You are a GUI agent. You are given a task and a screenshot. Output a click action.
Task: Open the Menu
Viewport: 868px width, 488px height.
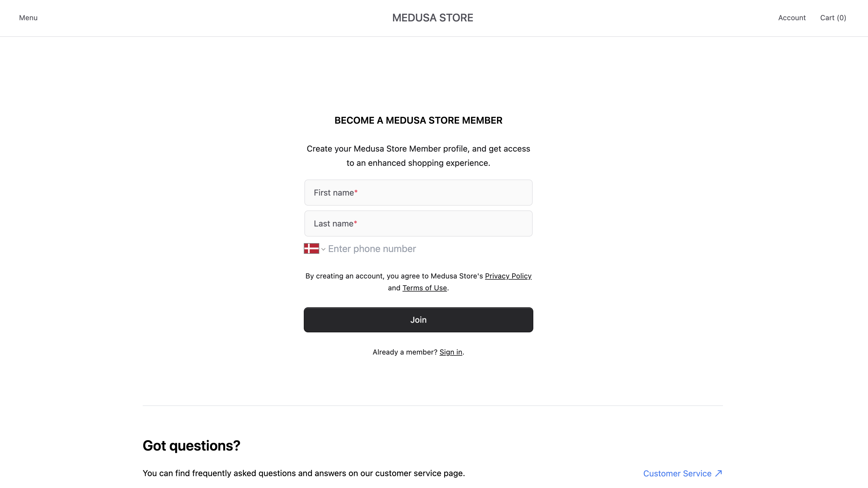coord(28,18)
